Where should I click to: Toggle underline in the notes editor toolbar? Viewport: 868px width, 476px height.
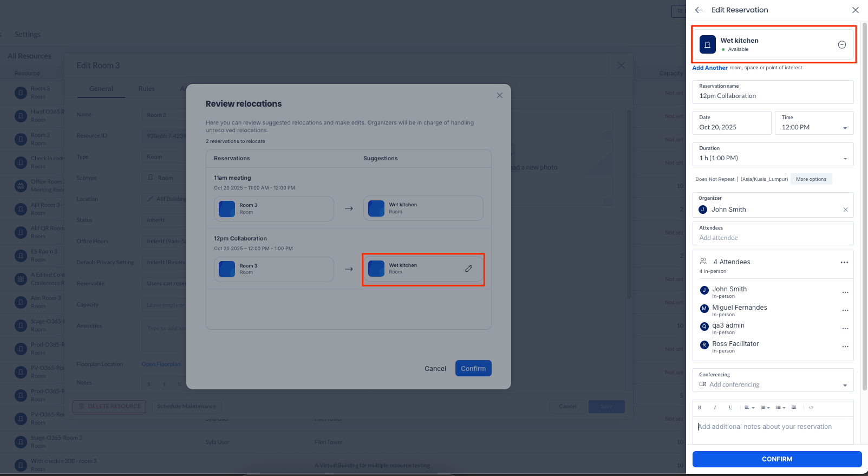click(730, 407)
